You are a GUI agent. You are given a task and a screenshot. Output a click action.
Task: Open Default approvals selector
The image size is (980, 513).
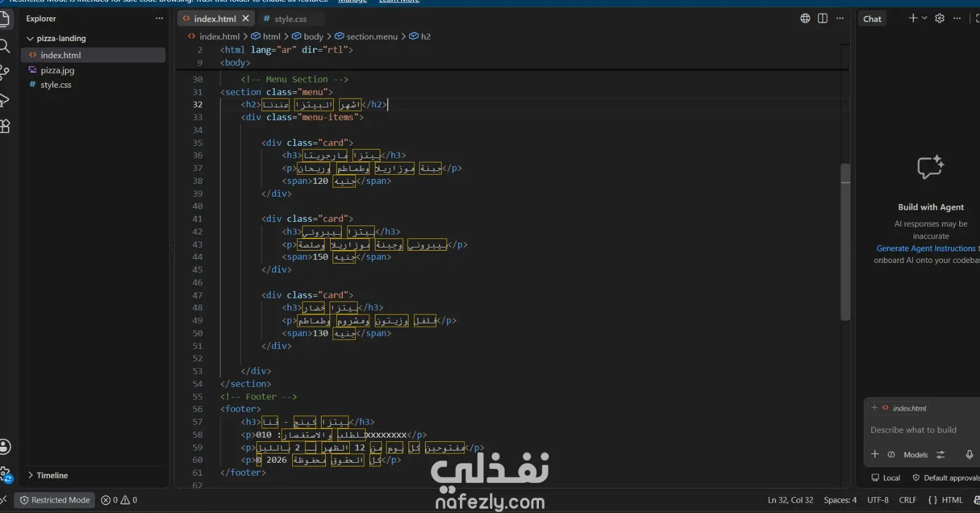coord(946,477)
